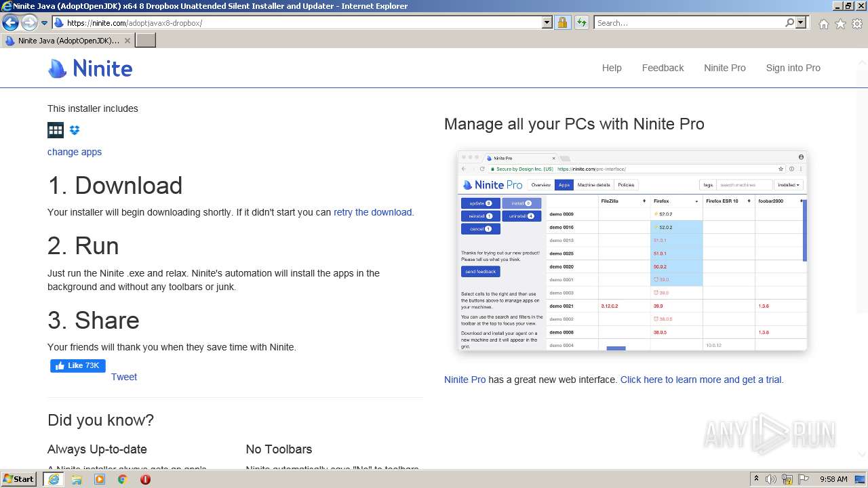Click the AdoptOpenJDK app icon

tap(56, 130)
